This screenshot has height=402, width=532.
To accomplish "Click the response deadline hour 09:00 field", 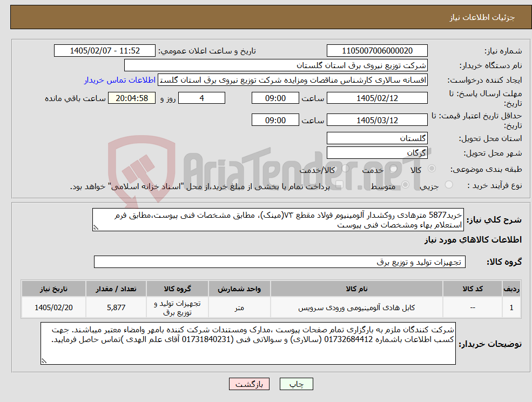I will click(275, 98).
